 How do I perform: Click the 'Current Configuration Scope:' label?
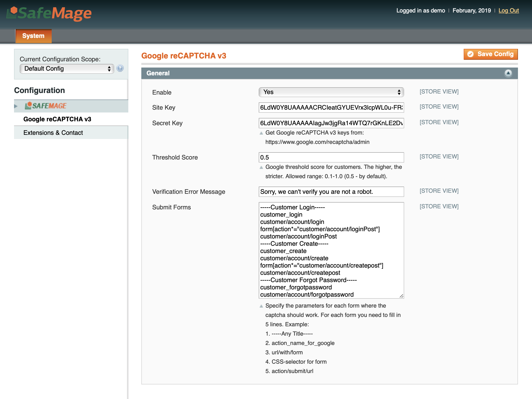(x=60, y=59)
